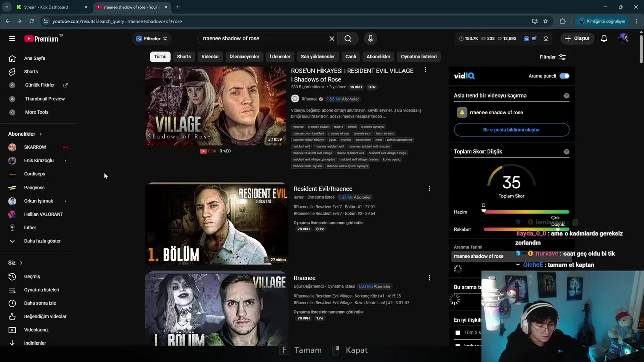The width and height of the screenshot is (644, 362).
Task: Reload the page with browser refresh
Action: pos(31,21)
